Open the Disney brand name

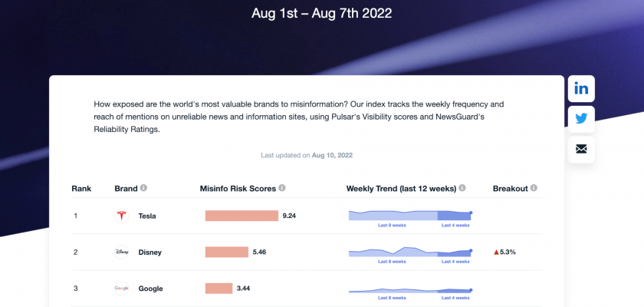pos(149,252)
